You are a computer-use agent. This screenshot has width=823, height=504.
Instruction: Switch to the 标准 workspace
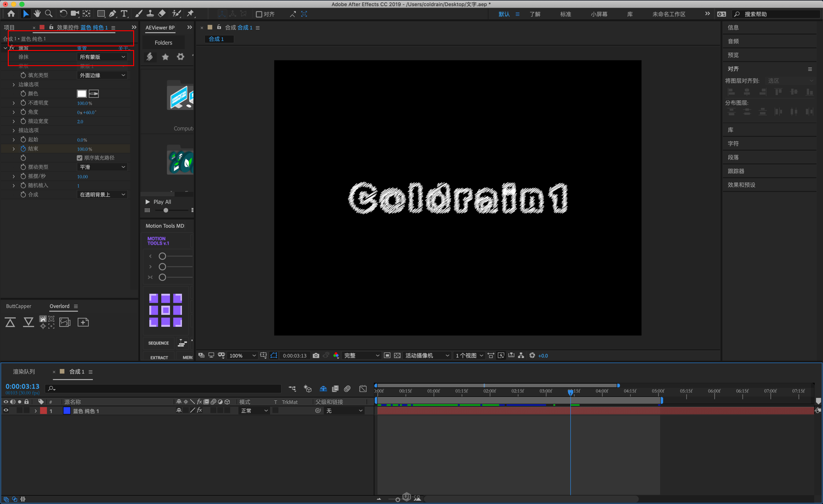coord(566,14)
